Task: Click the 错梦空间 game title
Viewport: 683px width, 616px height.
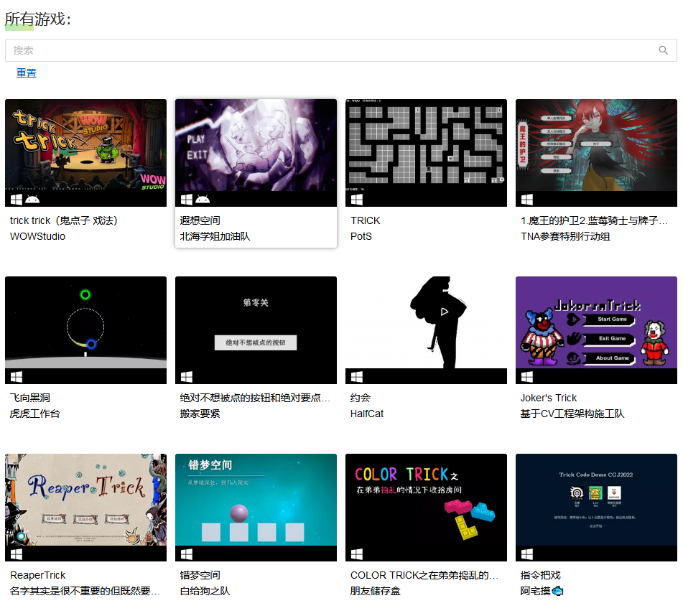Action: click(199, 575)
